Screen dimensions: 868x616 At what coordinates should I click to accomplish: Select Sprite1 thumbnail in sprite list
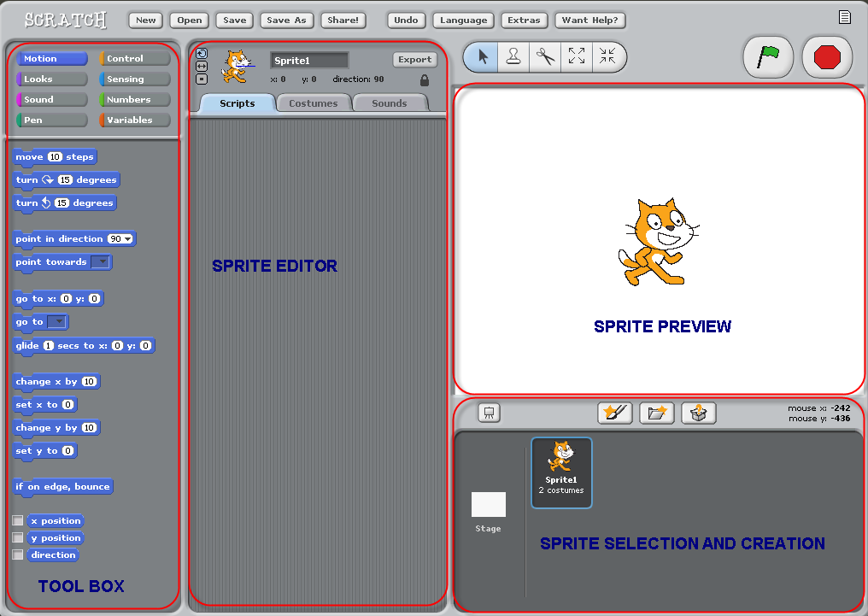561,472
